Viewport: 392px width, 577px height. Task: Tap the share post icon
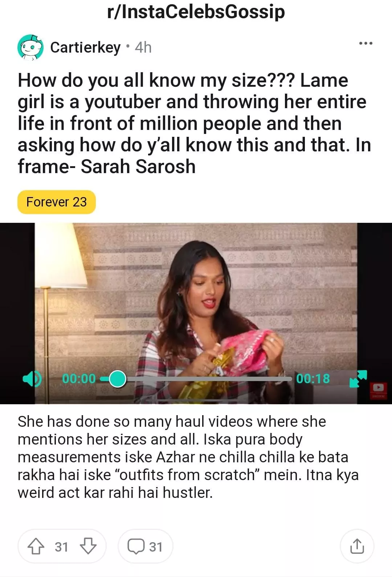(357, 546)
